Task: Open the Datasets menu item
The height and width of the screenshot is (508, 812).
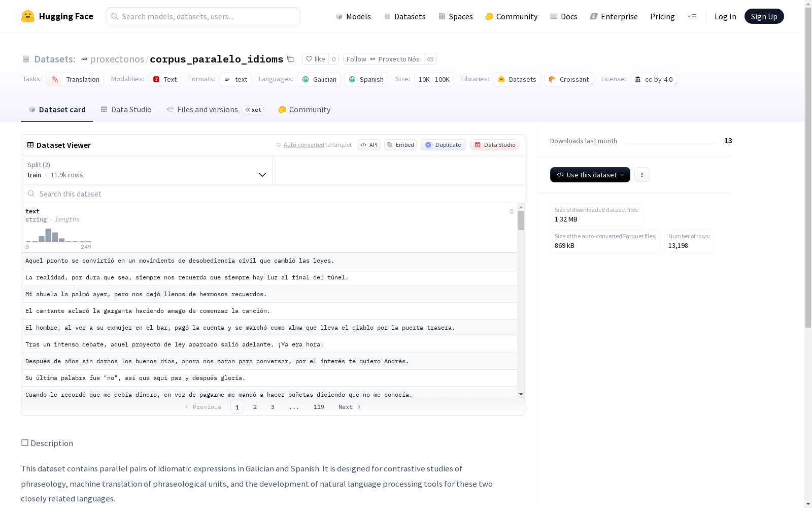Action: click(x=404, y=16)
